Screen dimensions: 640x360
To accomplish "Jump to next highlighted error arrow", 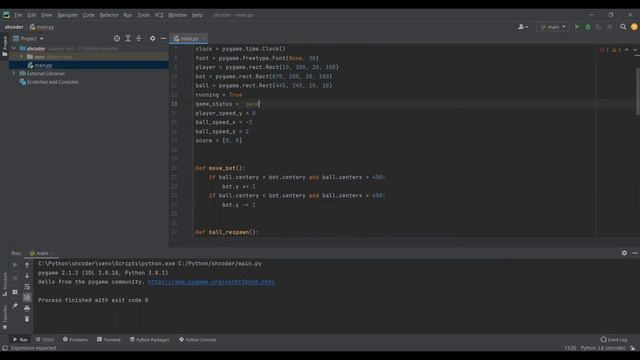I will (635, 50).
